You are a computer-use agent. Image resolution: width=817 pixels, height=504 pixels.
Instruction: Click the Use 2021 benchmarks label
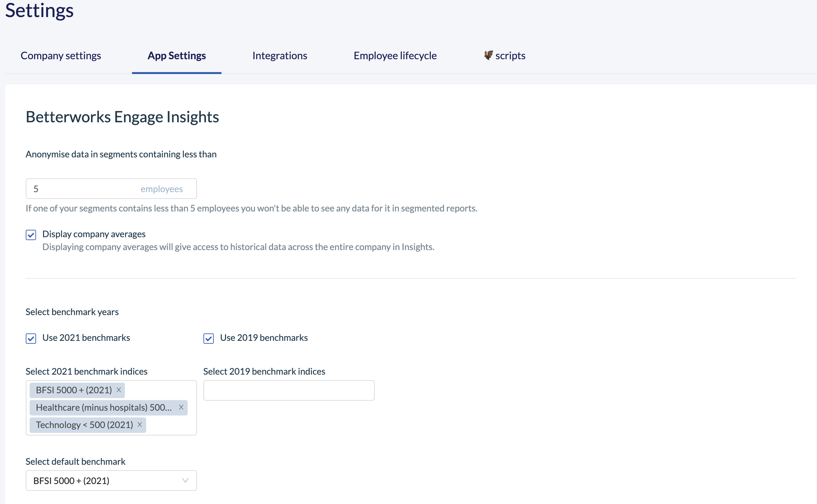pyautogui.click(x=86, y=338)
